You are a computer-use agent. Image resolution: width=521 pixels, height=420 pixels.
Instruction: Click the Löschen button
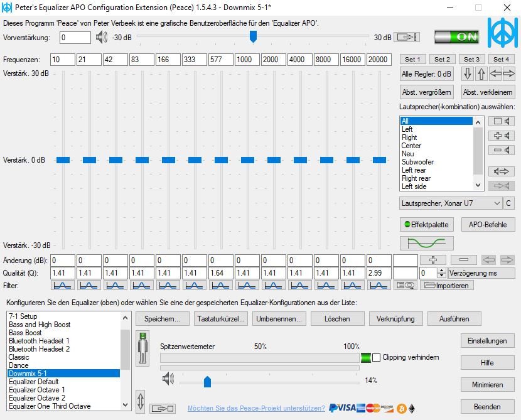click(x=338, y=319)
